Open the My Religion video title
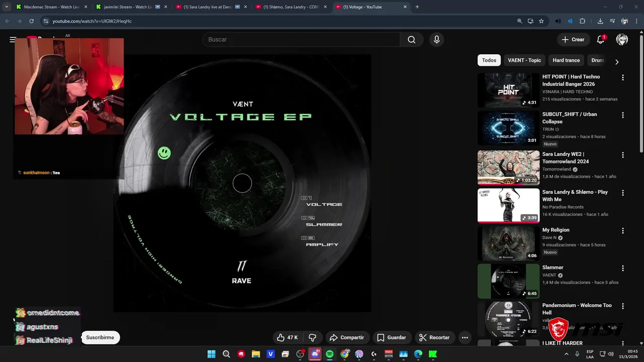 556,230
